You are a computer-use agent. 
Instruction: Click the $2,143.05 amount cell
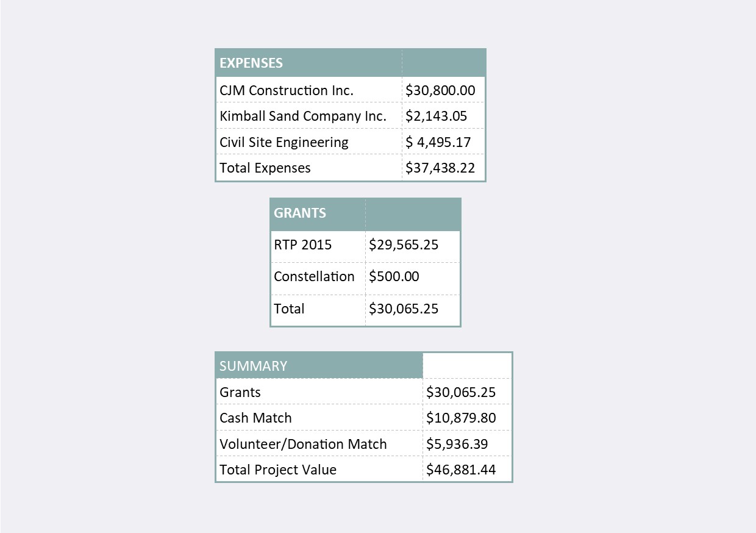pos(436,116)
